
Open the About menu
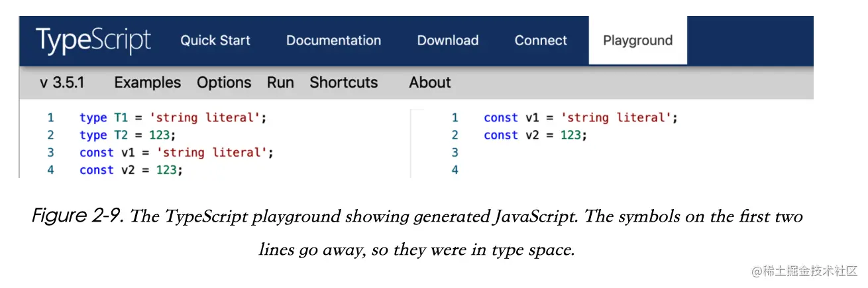tap(430, 83)
